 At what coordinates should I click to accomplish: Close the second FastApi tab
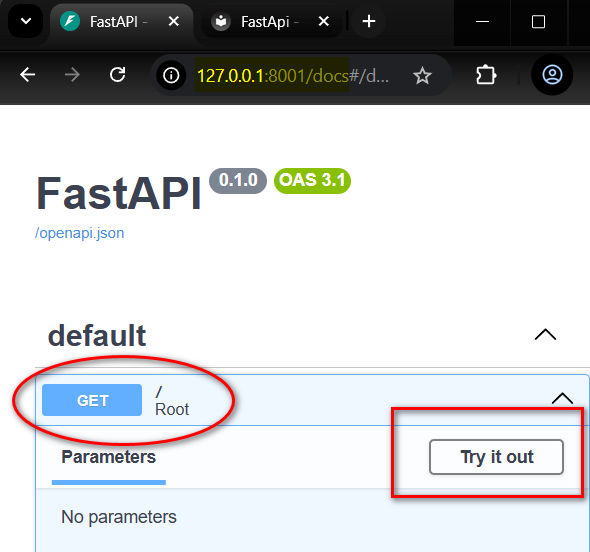point(324,21)
